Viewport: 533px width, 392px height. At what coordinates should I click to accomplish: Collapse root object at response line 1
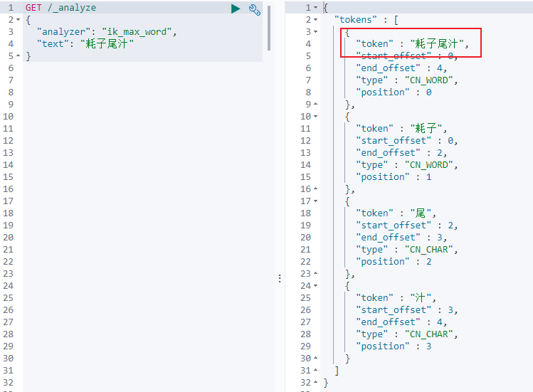315,8
